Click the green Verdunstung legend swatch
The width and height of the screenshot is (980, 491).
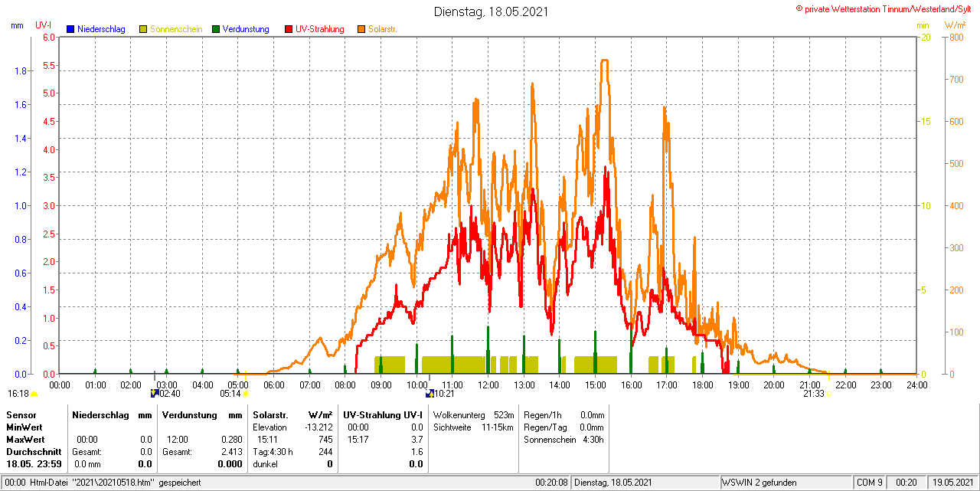point(216,29)
